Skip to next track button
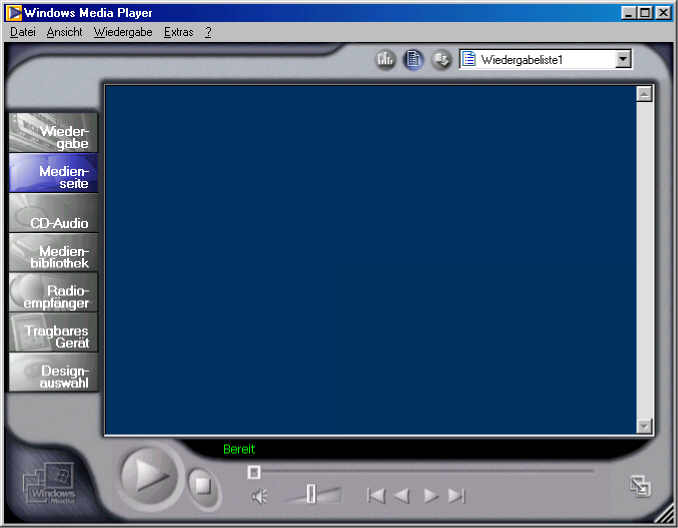This screenshot has width=678, height=528. point(456,496)
